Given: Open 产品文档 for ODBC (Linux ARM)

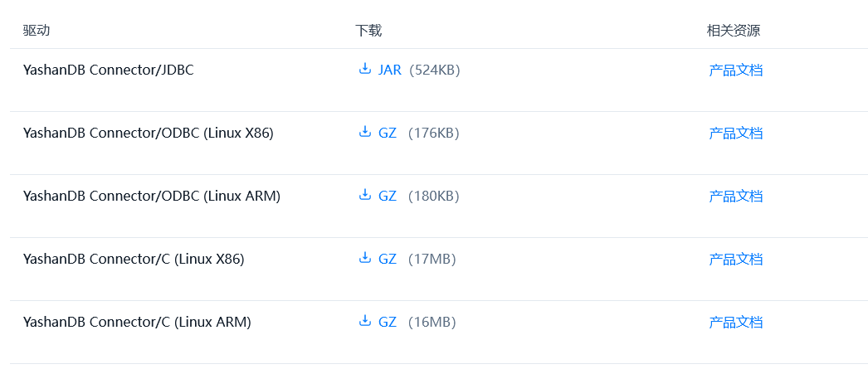Looking at the screenshot, I should (x=735, y=197).
